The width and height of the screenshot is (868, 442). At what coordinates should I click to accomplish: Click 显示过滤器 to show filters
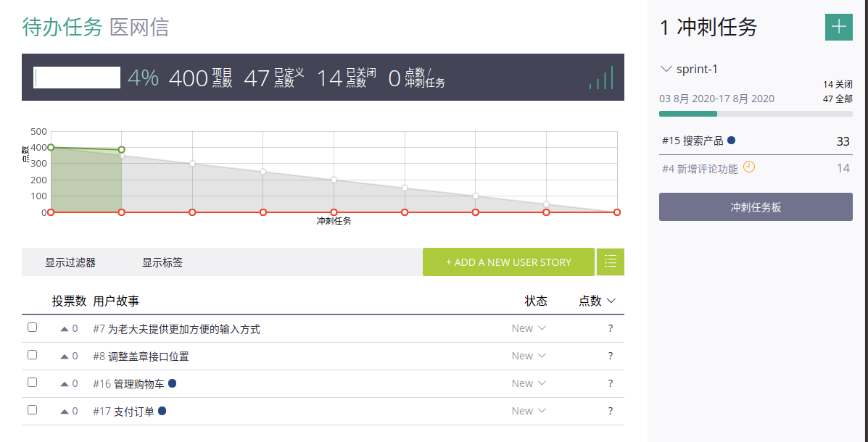click(x=70, y=262)
